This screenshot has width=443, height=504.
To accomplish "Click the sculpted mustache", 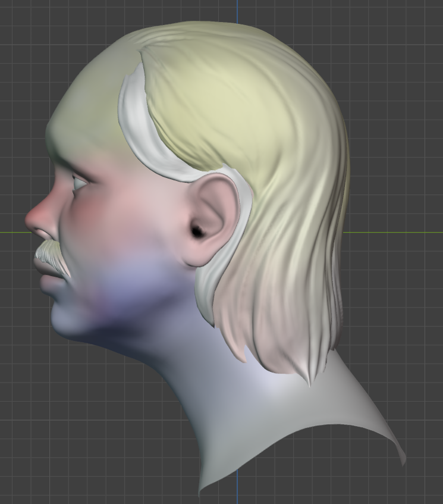I will (x=52, y=258).
